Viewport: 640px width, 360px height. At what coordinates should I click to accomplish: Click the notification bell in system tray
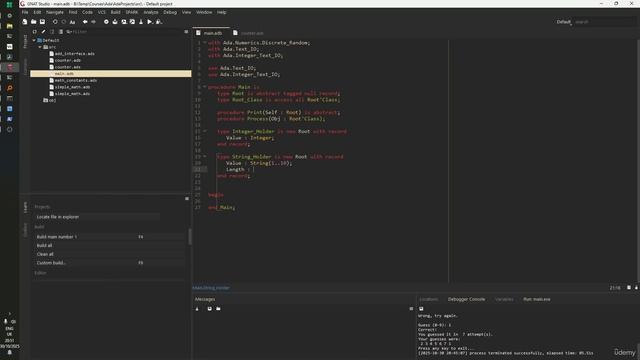pyautogui.click(x=9, y=353)
